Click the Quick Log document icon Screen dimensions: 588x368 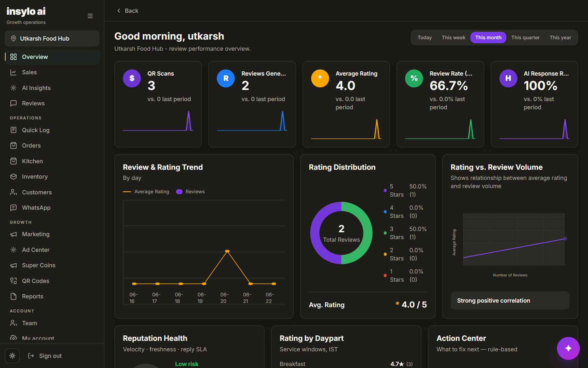(x=13, y=130)
